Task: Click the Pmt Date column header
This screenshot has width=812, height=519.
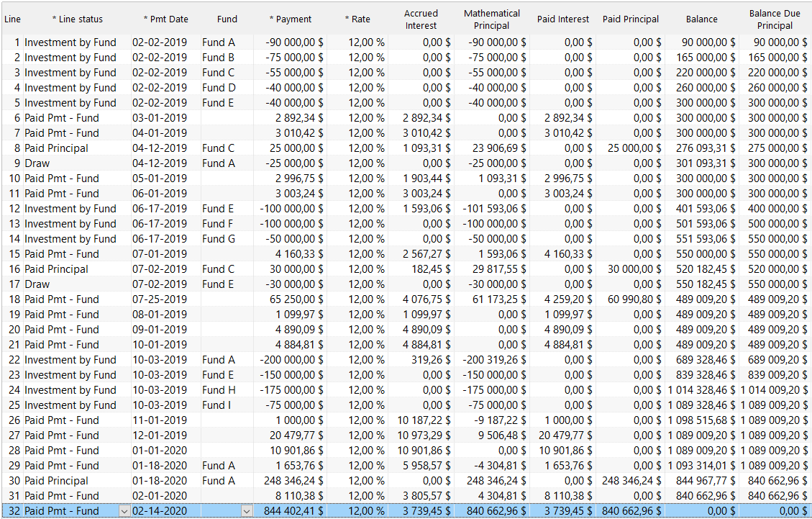Action: pos(165,19)
